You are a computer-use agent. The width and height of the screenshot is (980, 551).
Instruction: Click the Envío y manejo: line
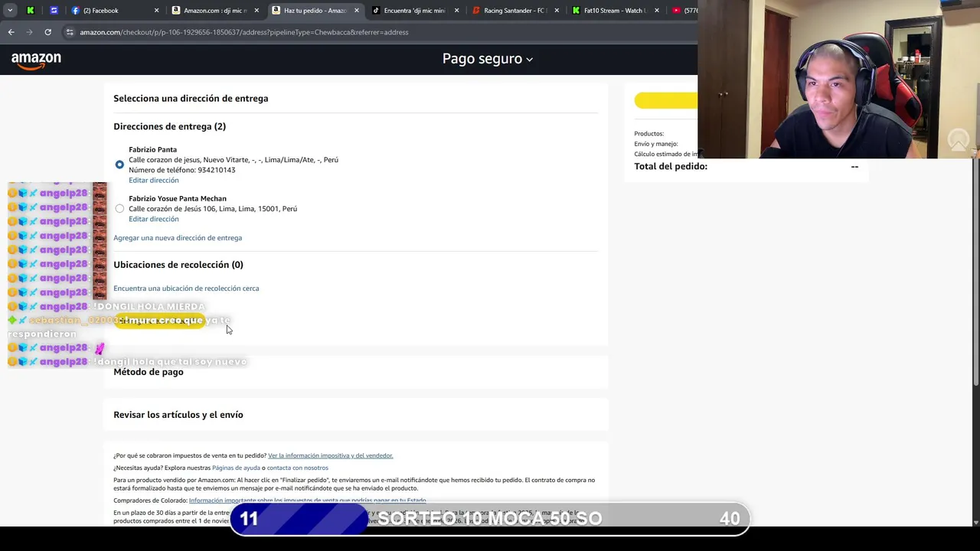tap(655, 144)
